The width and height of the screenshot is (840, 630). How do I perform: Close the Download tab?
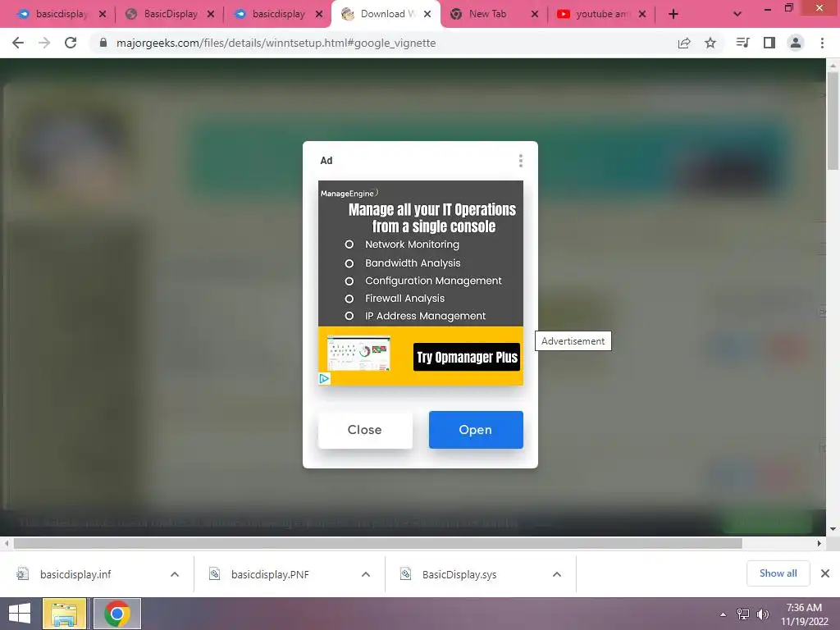point(427,15)
